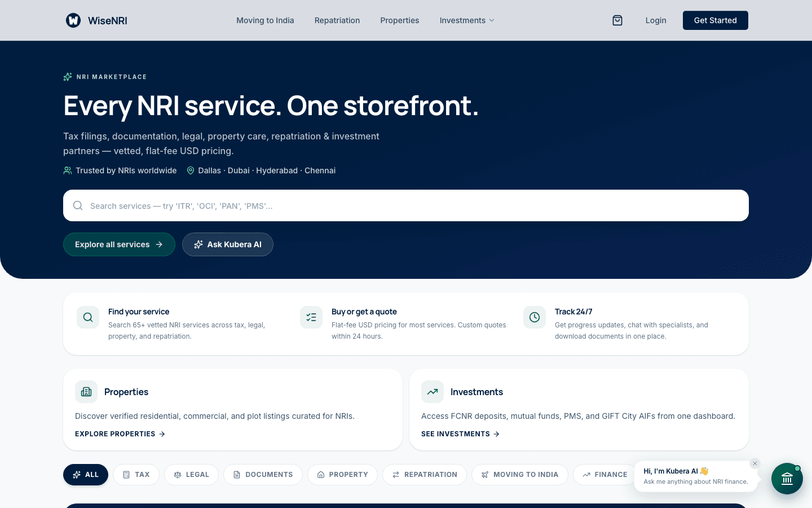Select the ALL category filter

(86, 475)
